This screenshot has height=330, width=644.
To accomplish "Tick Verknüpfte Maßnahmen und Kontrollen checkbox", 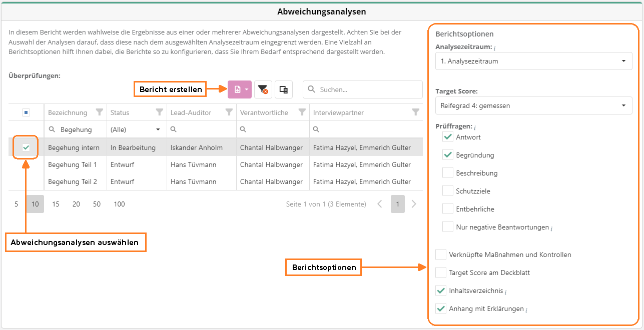I will [x=441, y=254].
